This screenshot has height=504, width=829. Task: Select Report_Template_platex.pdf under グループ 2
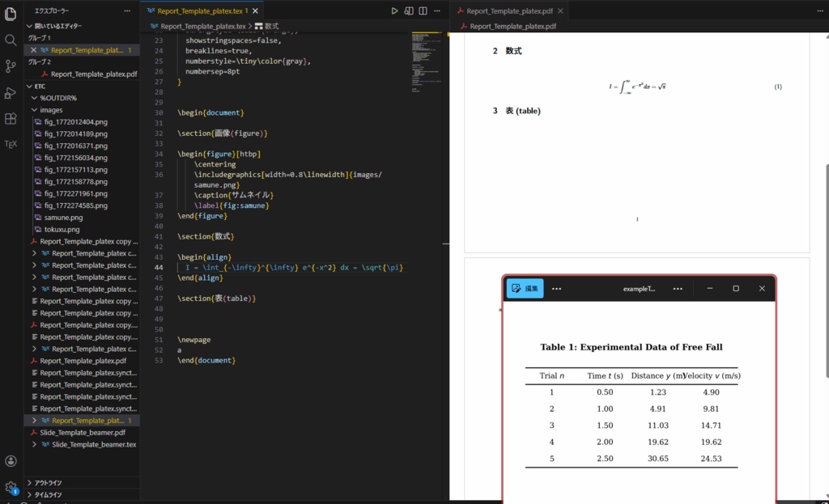click(x=94, y=74)
